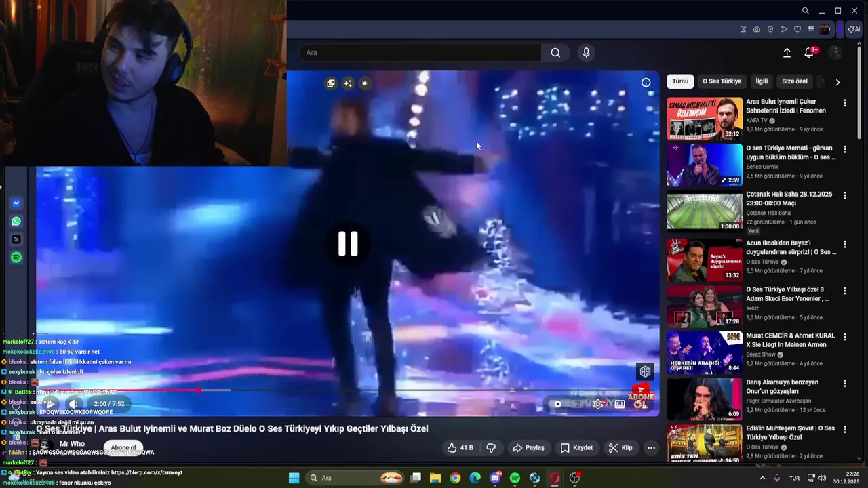This screenshot has width=868, height=488.
Task: Open player settings gear icon
Action: (x=597, y=404)
